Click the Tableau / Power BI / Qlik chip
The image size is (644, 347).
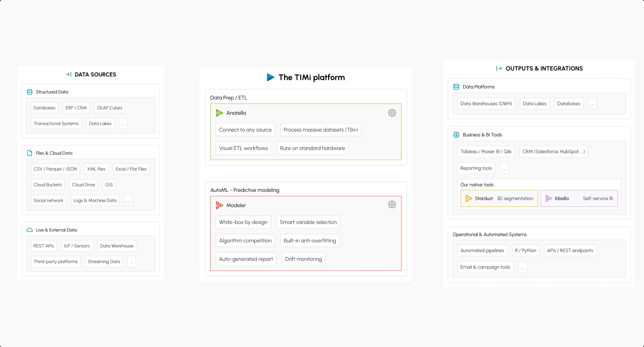pyautogui.click(x=486, y=151)
